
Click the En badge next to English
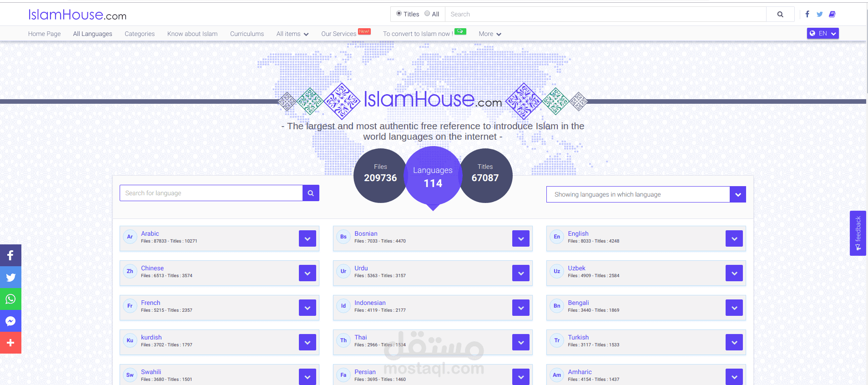557,237
